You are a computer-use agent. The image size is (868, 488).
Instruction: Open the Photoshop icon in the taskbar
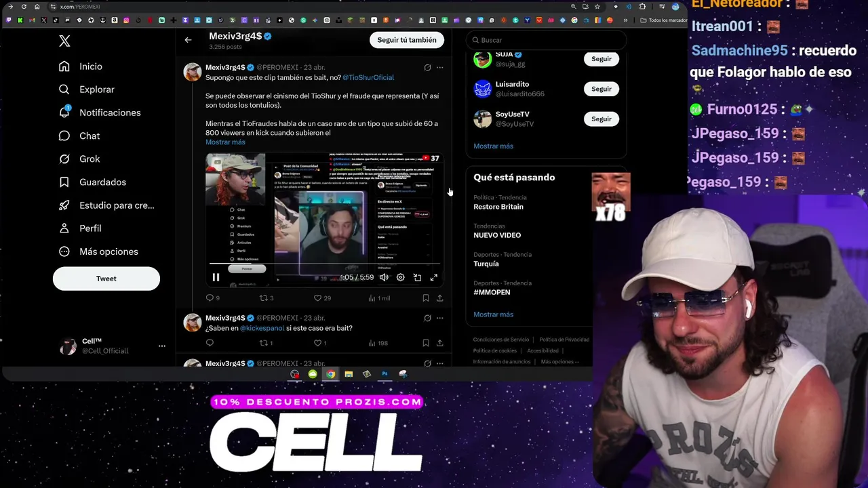(x=384, y=374)
